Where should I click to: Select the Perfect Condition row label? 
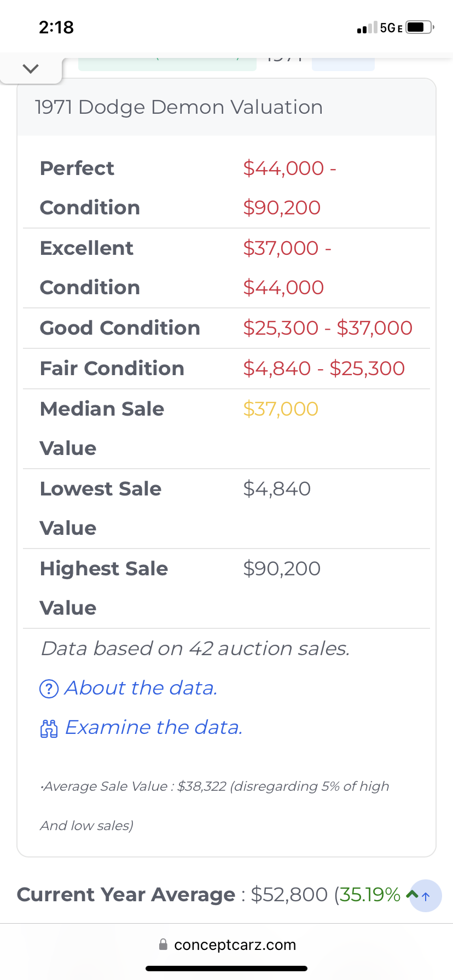90,188
